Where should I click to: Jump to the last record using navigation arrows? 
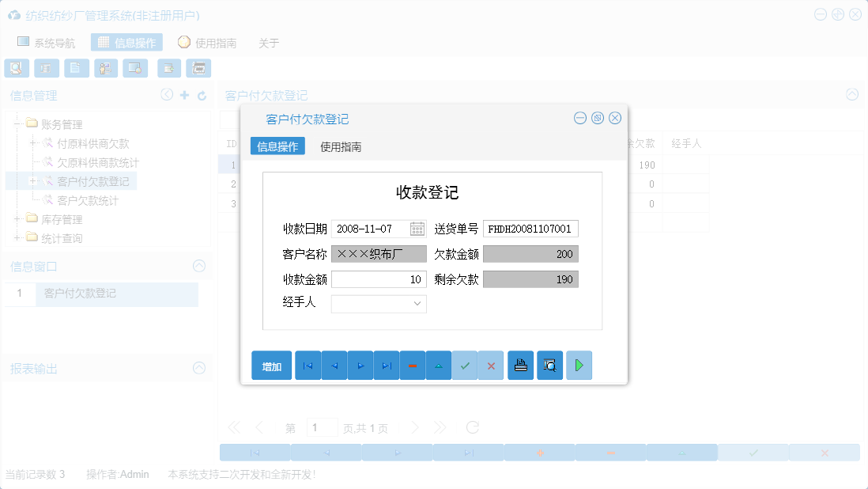tap(387, 365)
